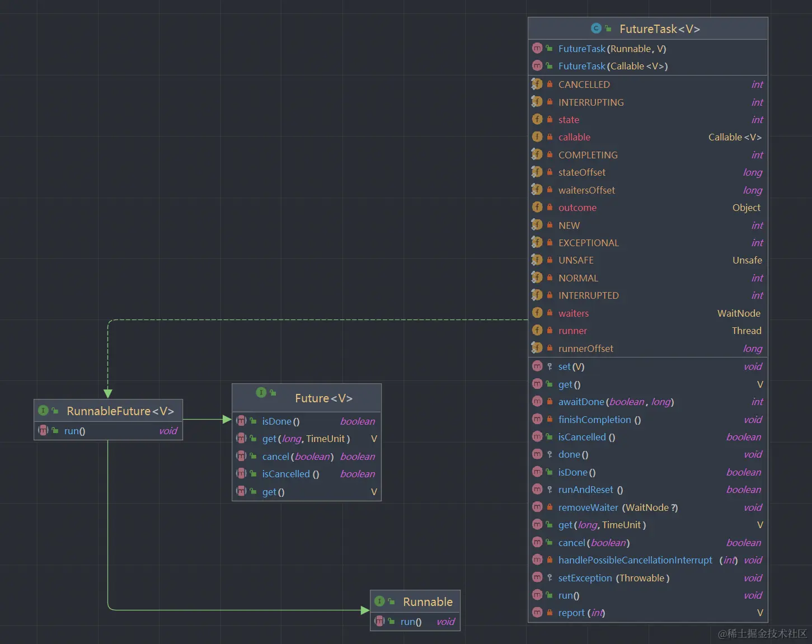Click the method icon beside run() in Runnable
The height and width of the screenshot is (644, 812).
coord(379,621)
